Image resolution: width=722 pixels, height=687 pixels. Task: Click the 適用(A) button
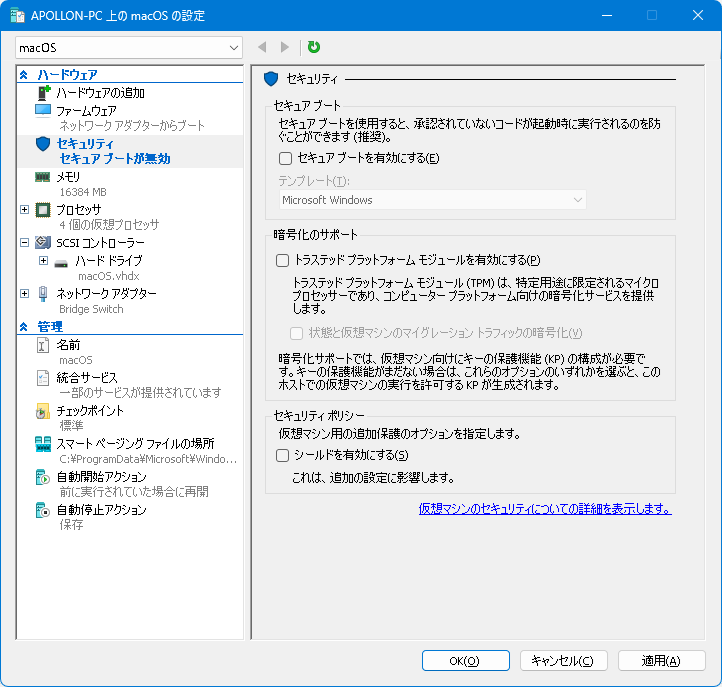(x=662, y=661)
